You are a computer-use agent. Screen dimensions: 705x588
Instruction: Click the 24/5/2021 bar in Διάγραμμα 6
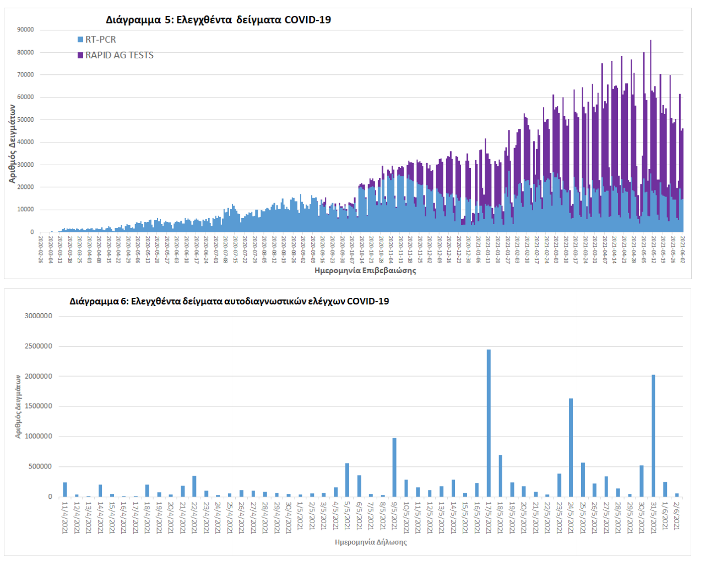pyautogui.click(x=571, y=447)
